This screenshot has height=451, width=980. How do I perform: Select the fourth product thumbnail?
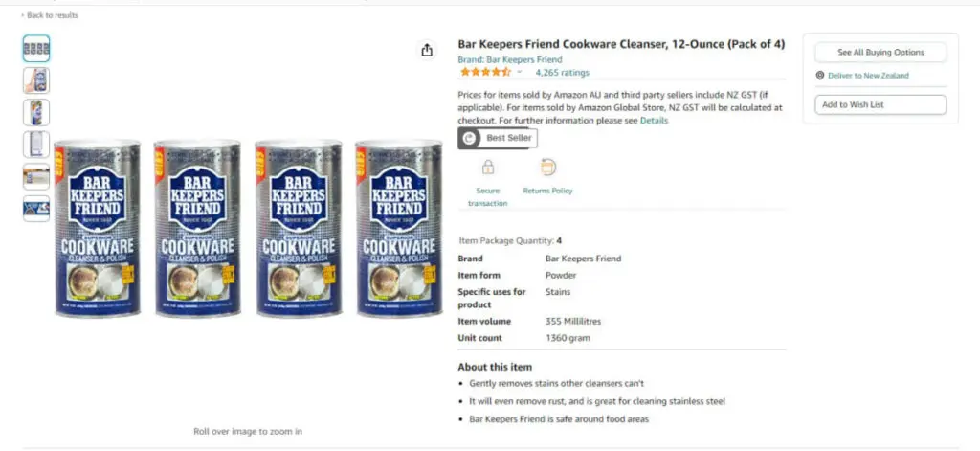(36, 145)
